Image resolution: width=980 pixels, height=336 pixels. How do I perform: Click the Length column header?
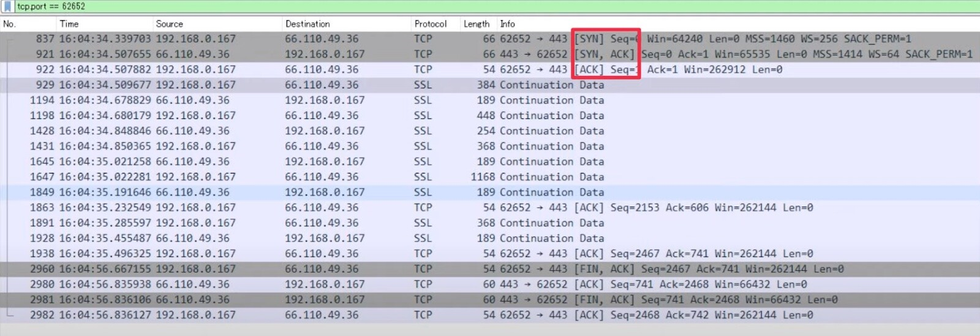(x=477, y=24)
